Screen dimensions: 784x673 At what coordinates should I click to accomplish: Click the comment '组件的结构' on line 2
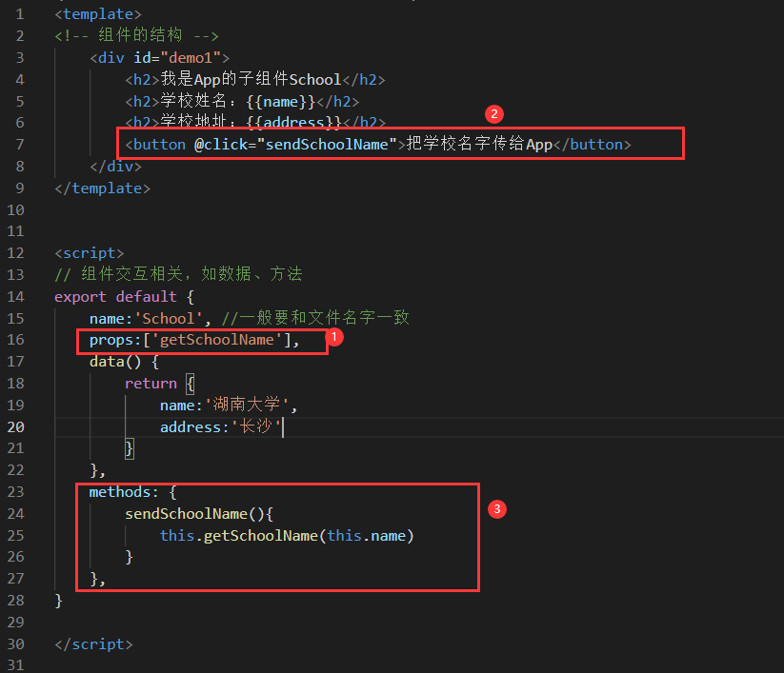coord(140,35)
